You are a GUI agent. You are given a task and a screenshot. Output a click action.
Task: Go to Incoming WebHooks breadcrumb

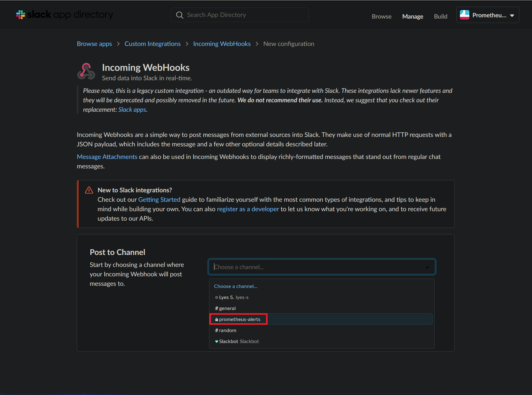point(222,44)
